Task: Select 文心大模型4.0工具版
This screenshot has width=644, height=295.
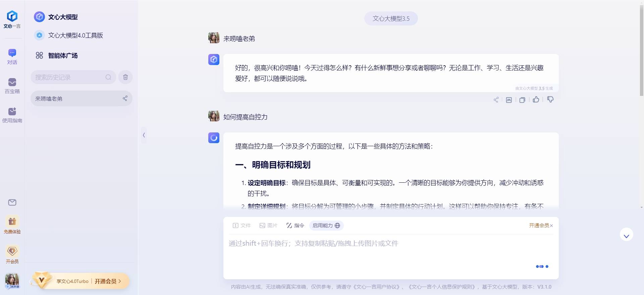Action: [69, 35]
